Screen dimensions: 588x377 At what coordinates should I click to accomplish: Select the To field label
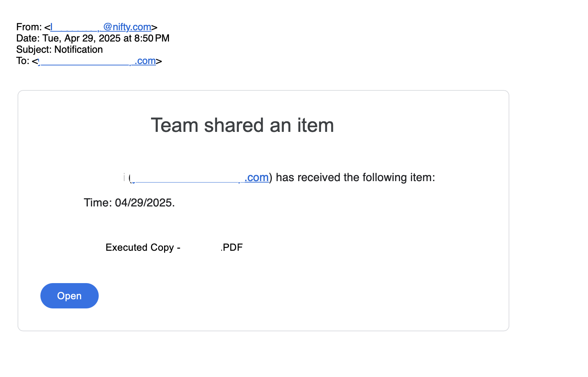pos(22,61)
